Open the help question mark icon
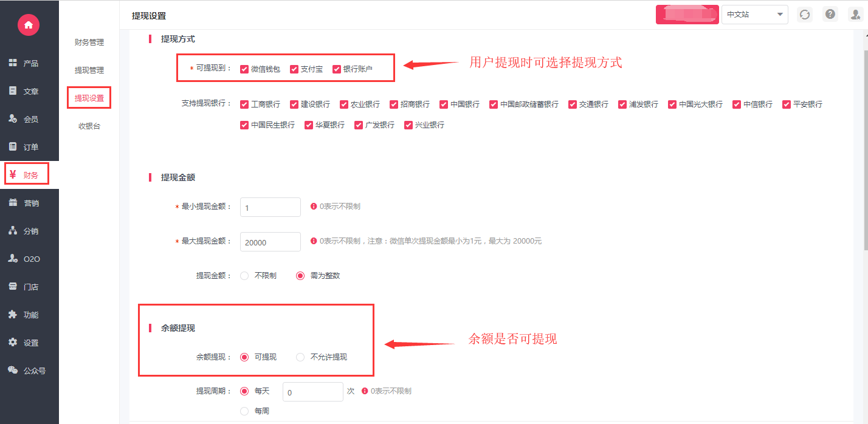The height and width of the screenshot is (424, 868). [x=830, y=15]
